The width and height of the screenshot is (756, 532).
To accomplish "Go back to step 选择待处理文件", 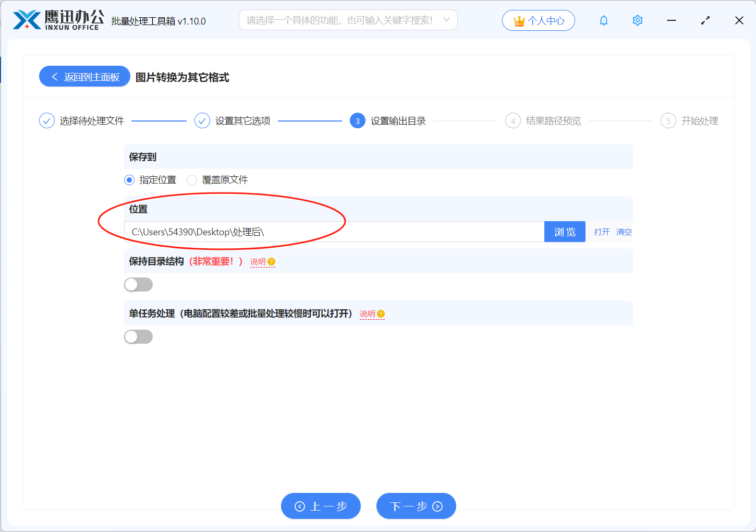I will (47, 121).
